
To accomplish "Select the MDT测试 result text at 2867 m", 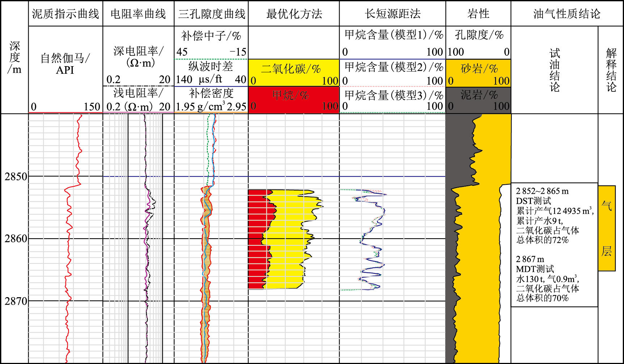I will point(535,269).
